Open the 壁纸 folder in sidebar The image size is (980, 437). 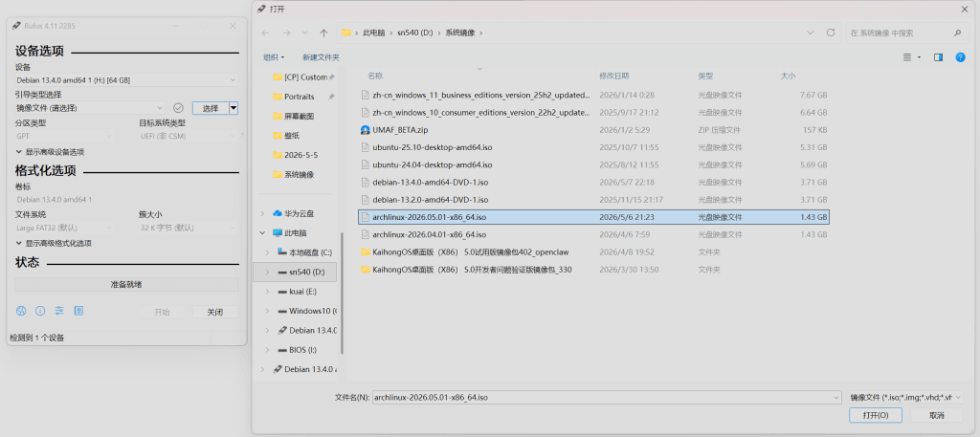coord(286,136)
